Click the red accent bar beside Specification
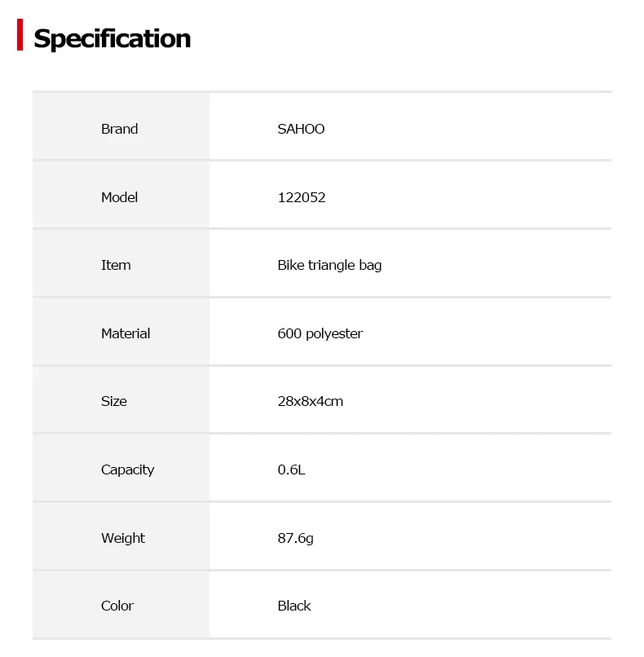Screen dimensions: 644x657 coord(20,37)
